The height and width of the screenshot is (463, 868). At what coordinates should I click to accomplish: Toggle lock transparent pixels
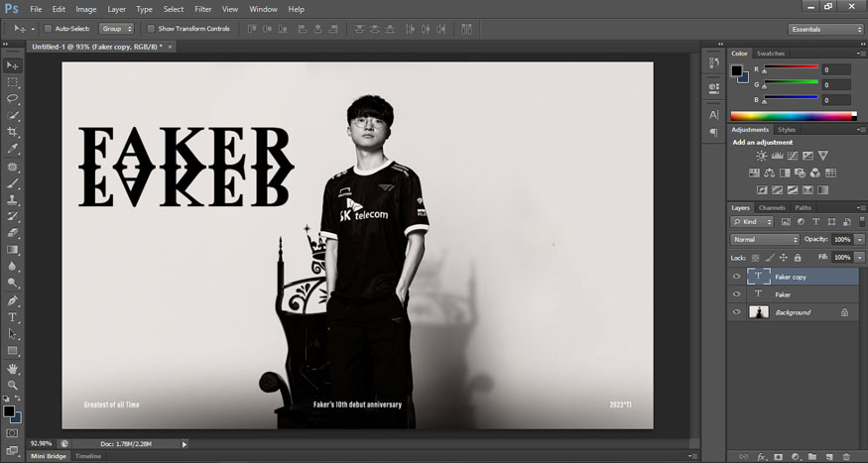click(755, 258)
